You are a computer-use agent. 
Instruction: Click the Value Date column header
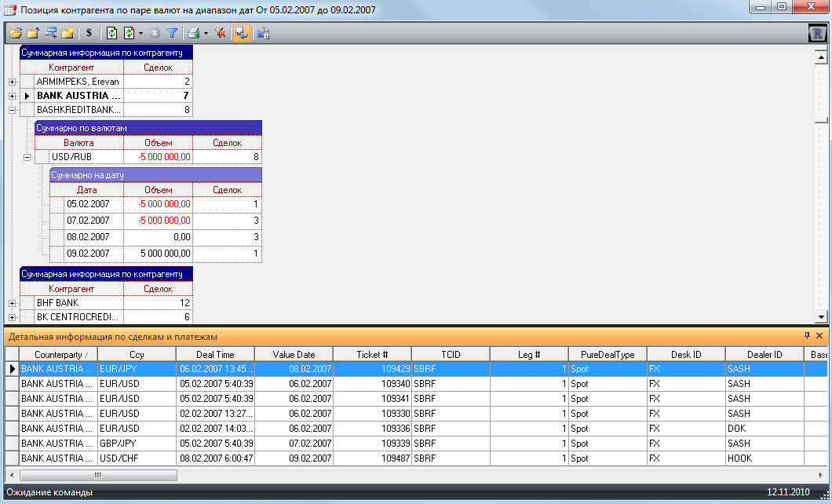pos(294,354)
